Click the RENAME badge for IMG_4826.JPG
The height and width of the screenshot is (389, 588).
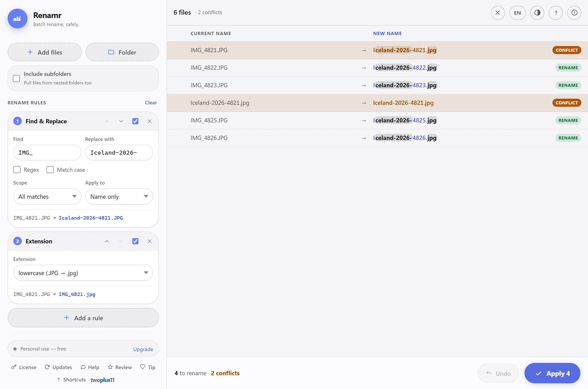[568, 138]
